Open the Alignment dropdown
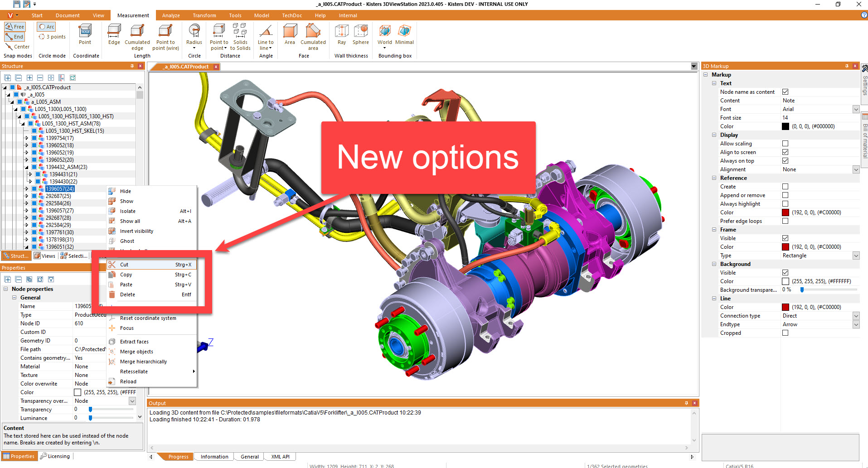This screenshot has height=468, width=868. (x=856, y=169)
